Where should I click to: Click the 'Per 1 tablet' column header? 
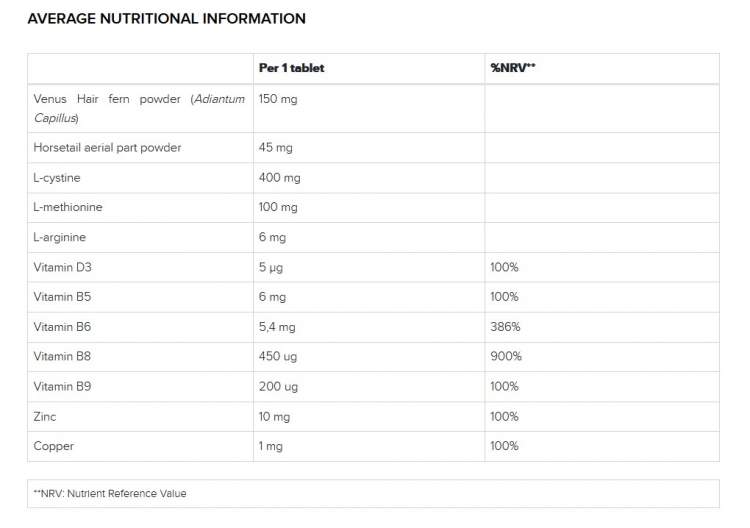(x=291, y=68)
